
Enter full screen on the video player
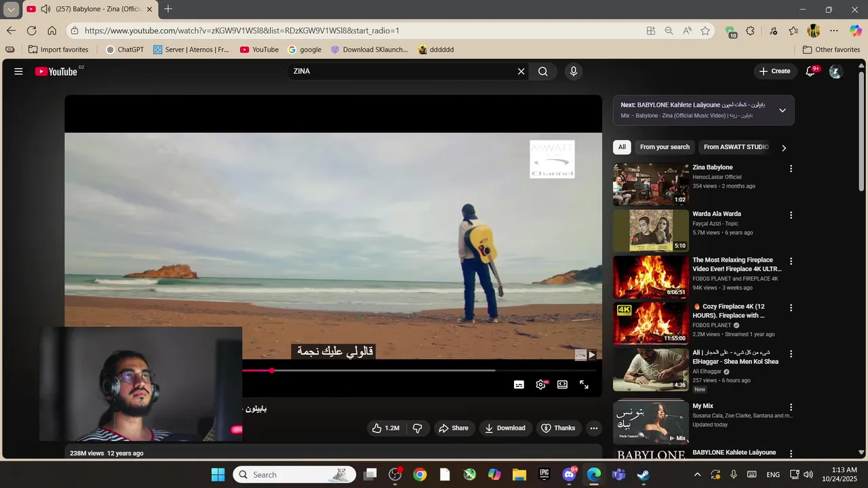(584, 384)
